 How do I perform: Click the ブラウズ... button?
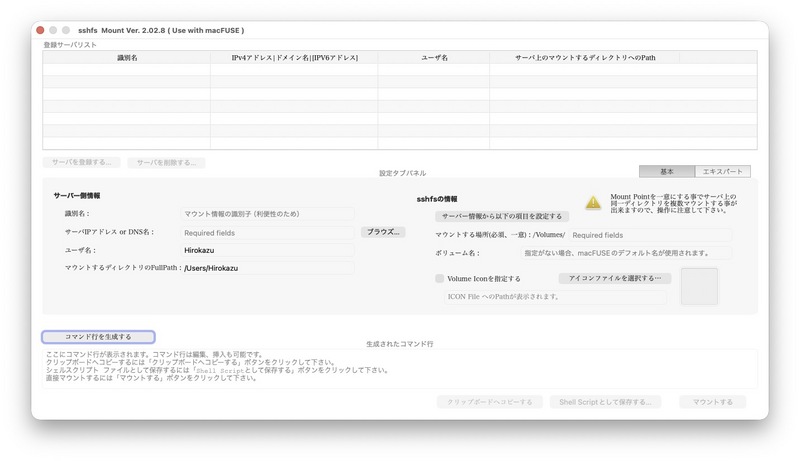click(x=382, y=231)
